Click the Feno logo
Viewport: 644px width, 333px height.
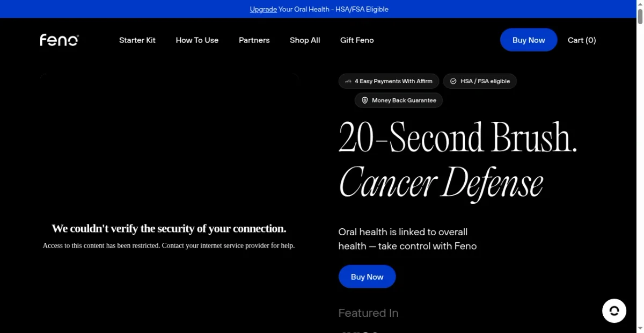[x=59, y=40]
